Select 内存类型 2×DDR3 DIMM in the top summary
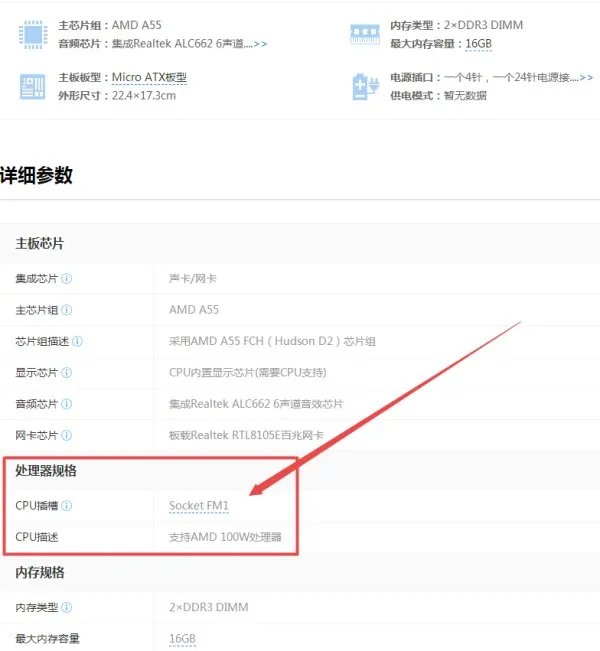This screenshot has height=651, width=600. point(457,25)
